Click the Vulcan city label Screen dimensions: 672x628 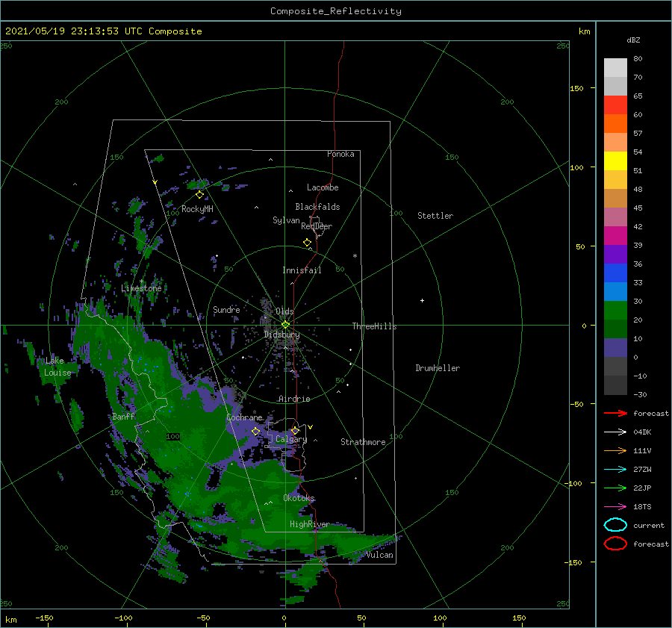(x=380, y=555)
